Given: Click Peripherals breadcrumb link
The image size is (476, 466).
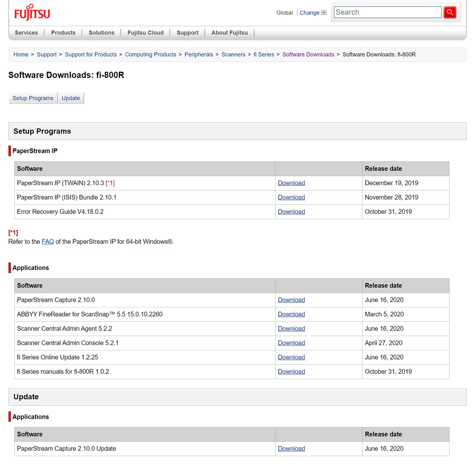Looking at the screenshot, I should pyautogui.click(x=199, y=55).
